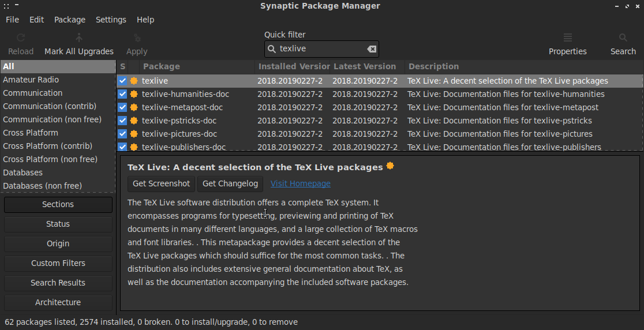Toggle the texlive-pstricks-doc status checkbox
Image resolution: width=644 pixels, height=330 pixels.
pyautogui.click(x=122, y=121)
